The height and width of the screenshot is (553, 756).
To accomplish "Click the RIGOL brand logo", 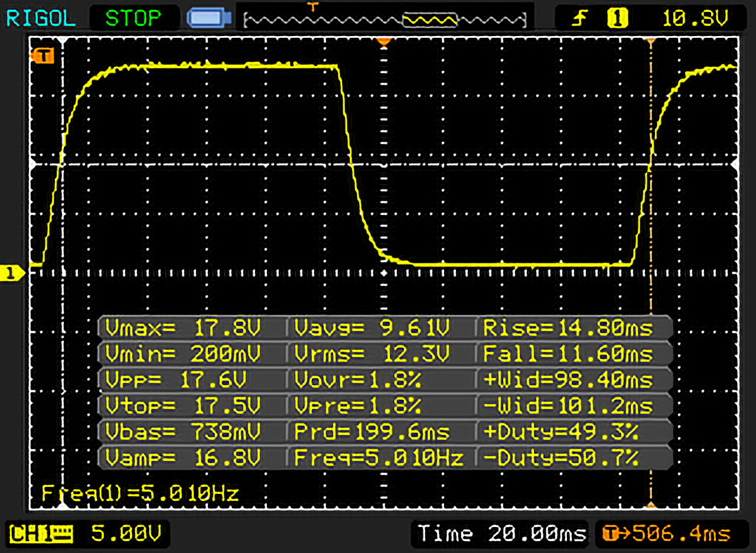I will (x=41, y=18).
